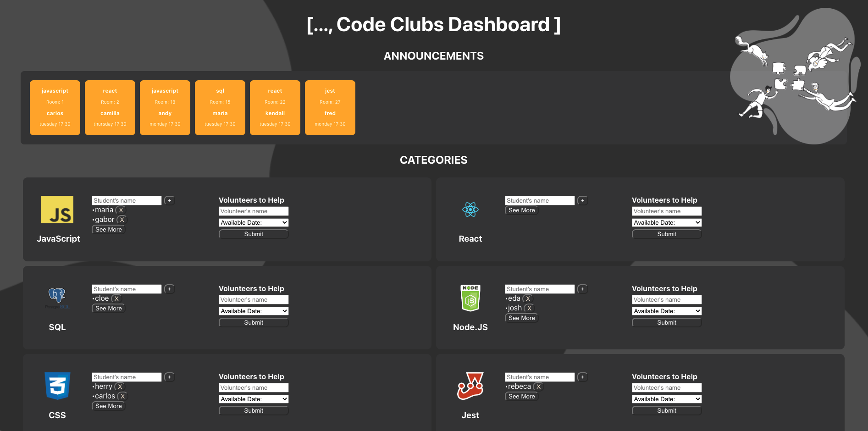
Task: Remove student gabor with X button
Action: pos(122,220)
